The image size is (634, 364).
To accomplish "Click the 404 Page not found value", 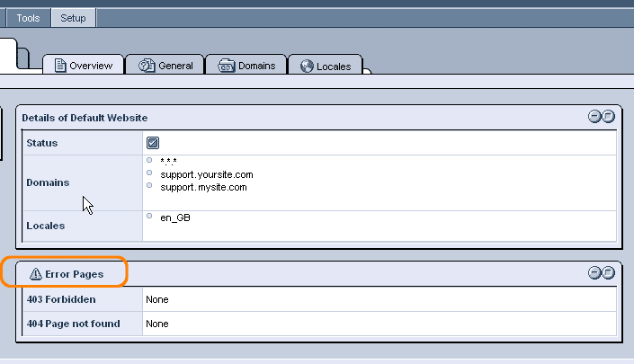I will pyautogui.click(x=157, y=324).
